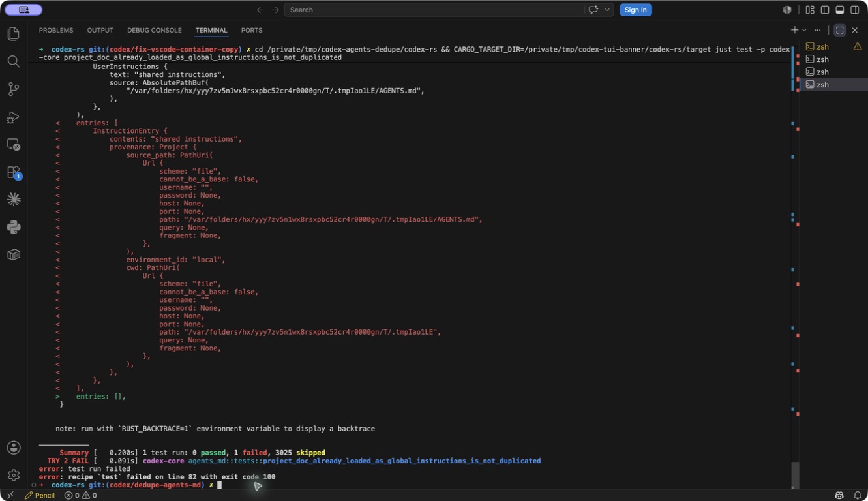Open the Python extension view
Image resolution: width=868 pixels, height=501 pixels.
point(13,227)
